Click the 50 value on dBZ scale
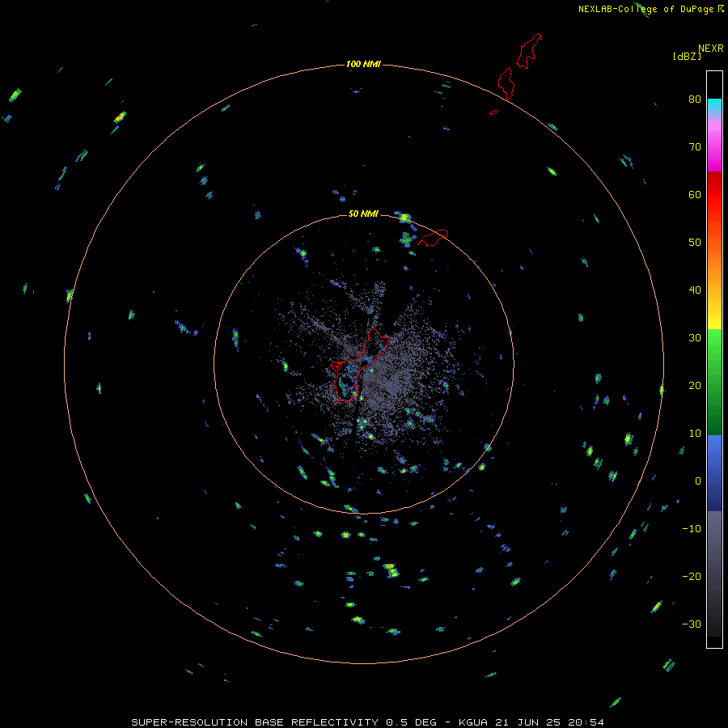 click(695, 243)
